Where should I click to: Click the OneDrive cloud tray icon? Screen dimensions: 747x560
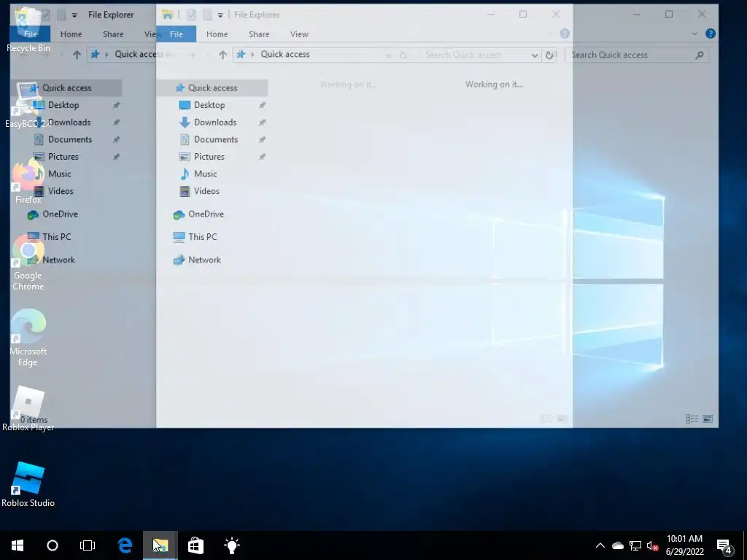(618, 545)
